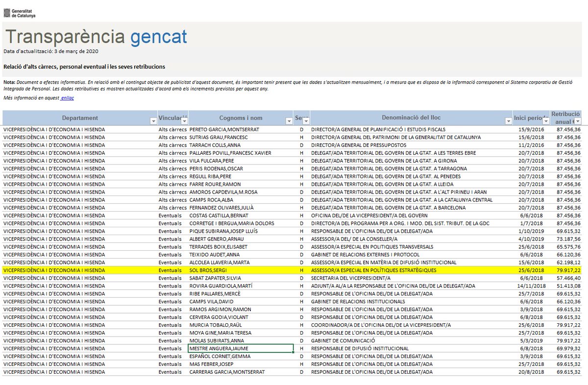
Task: Select cell MOYA GINE,MARIA TERESA
Action: 241,333
